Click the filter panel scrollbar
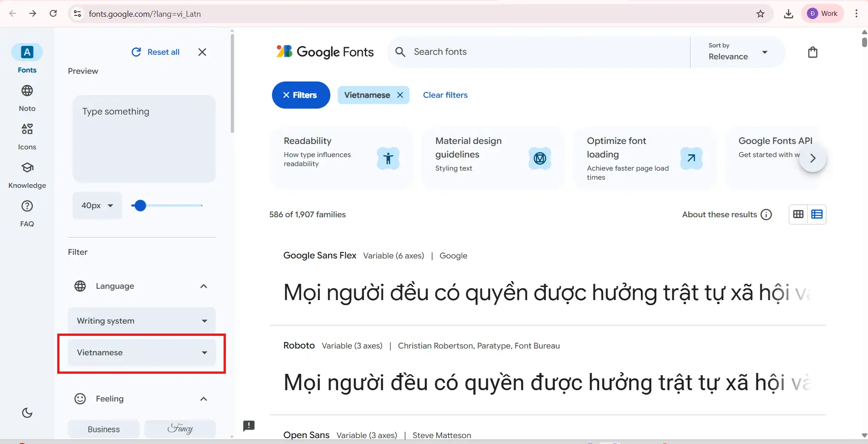Image resolution: width=868 pixels, height=444 pixels. 232,84
